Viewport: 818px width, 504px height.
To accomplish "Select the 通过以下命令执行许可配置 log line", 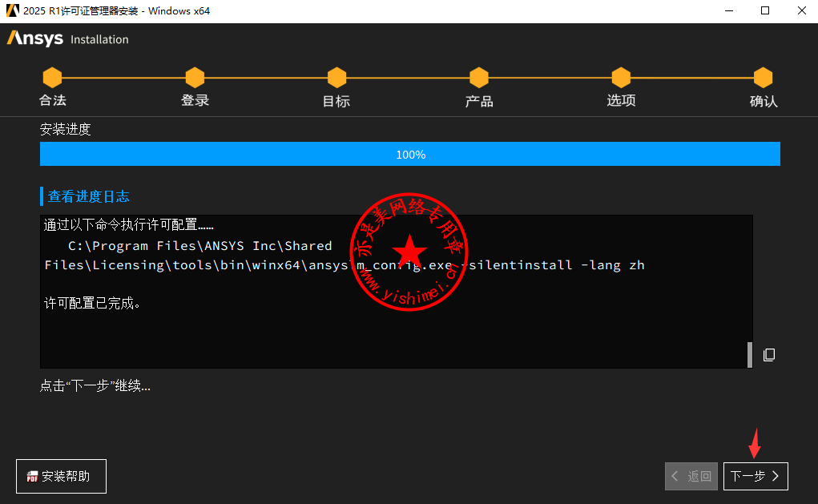I will 128,225.
